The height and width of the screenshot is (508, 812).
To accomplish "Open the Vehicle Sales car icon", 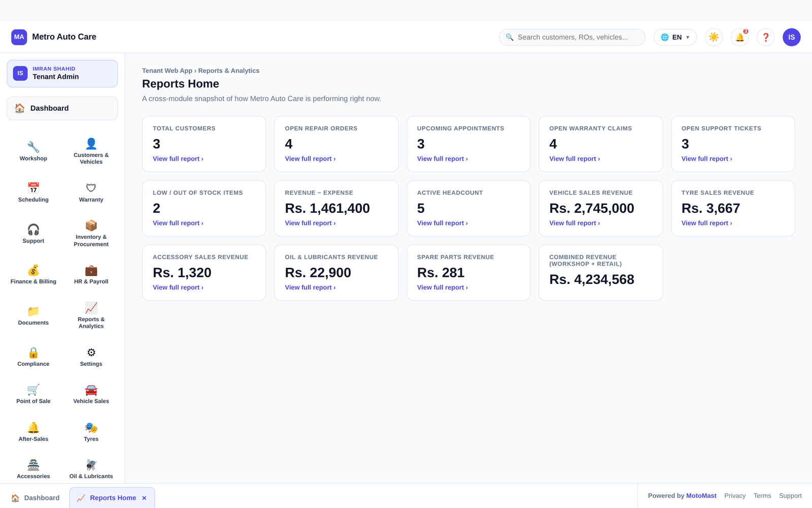I will click(x=91, y=395).
